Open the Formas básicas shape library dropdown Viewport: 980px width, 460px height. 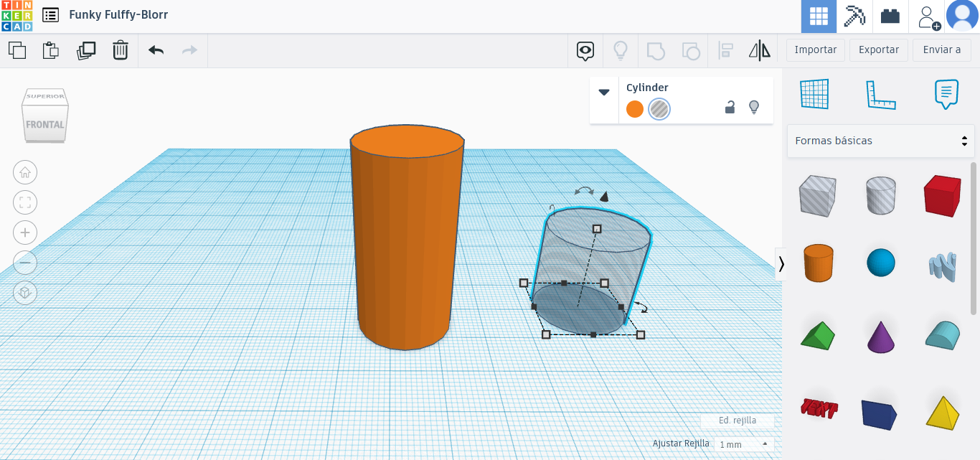pos(881,141)
